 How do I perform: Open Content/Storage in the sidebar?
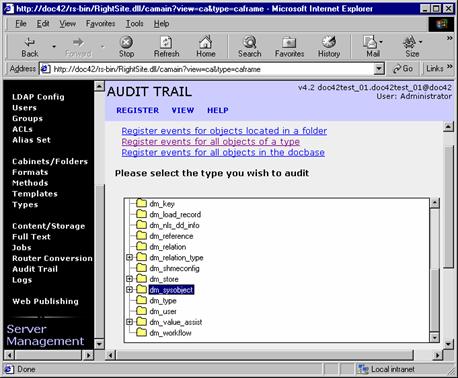click(49, 226)
